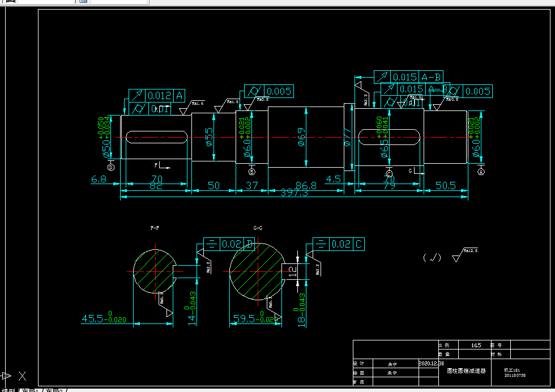Image resolution: width=555 pixels, height=392 pixels.
Task: Click the circular runout arrow symbol beside 0.012
Action: pyautogui.click(x=137, y=96)
